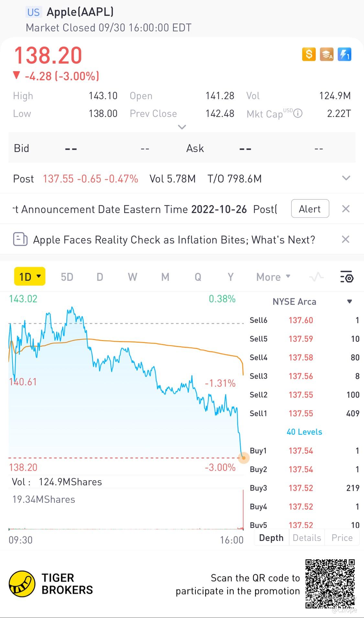
Task: Tap the Tiger Brokers logo
Action: pos(22,584)
